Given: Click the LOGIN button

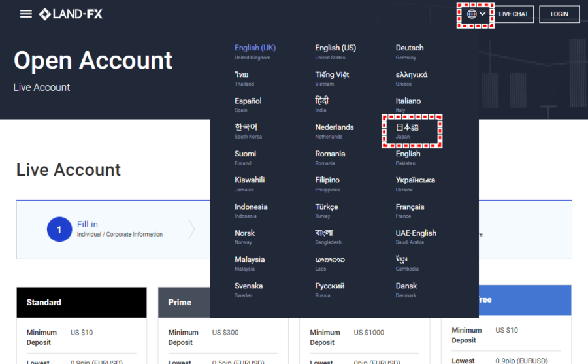Looking at the screenshot, I should click(559, 14).
